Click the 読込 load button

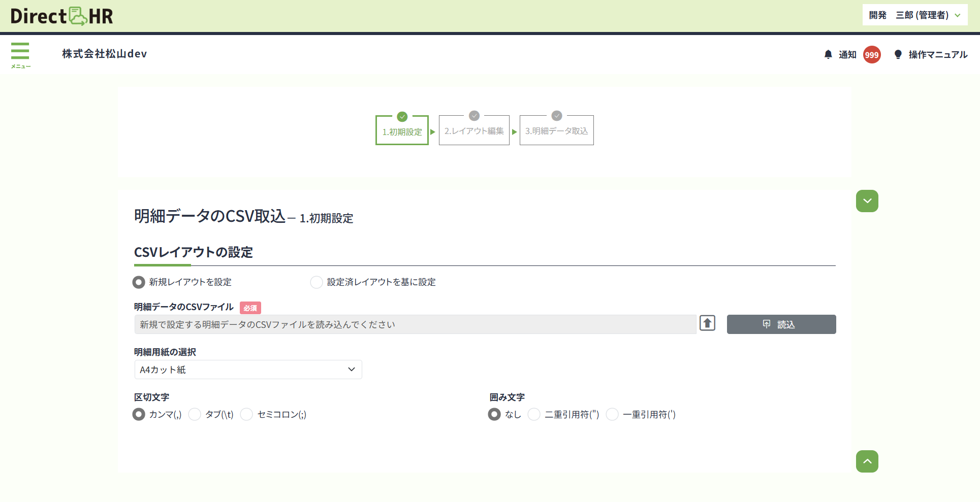tap(781, 324)
